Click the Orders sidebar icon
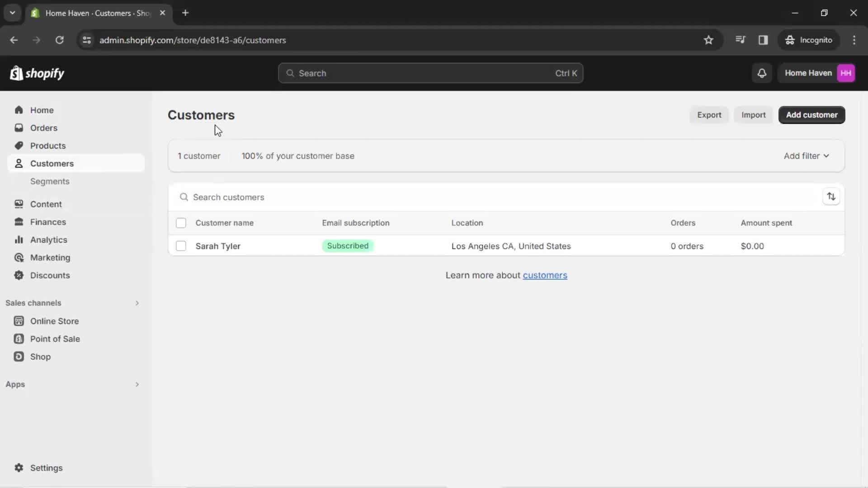The height and width of the screenshot is (488, 868). (20, 127)
